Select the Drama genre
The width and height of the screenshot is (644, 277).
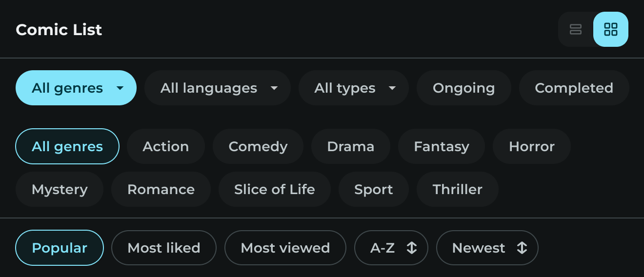[351, 146]
